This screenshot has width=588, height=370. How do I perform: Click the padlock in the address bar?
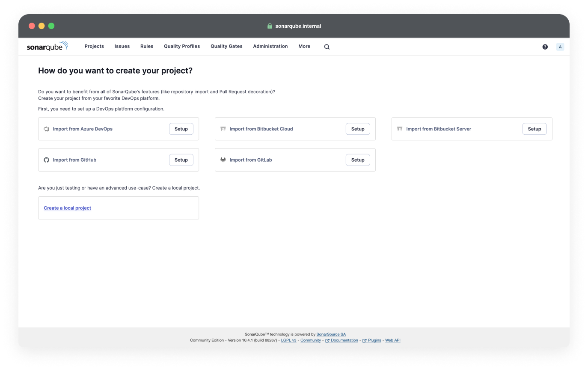pyautogui.click(x=269, y=26)
